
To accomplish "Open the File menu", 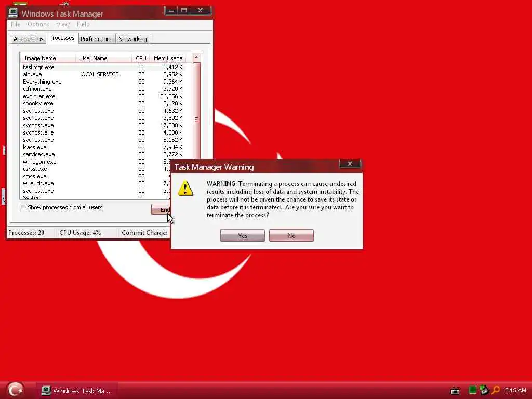I will click(15, 24).
